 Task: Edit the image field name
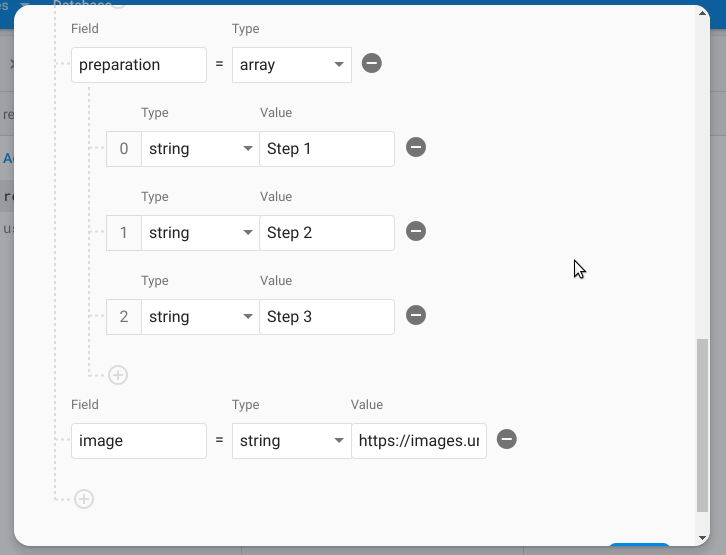[x=139, y=441]
